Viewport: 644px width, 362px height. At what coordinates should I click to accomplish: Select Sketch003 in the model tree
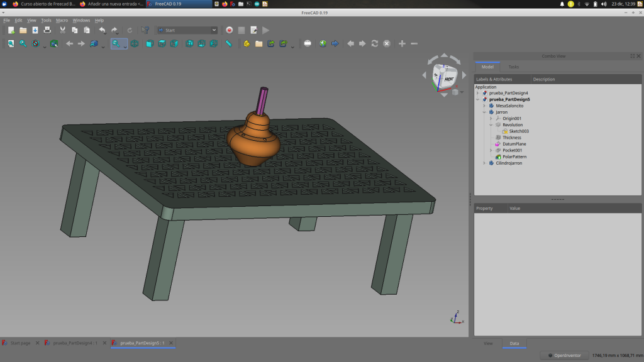pyautogui.click(x=519, y=131)
